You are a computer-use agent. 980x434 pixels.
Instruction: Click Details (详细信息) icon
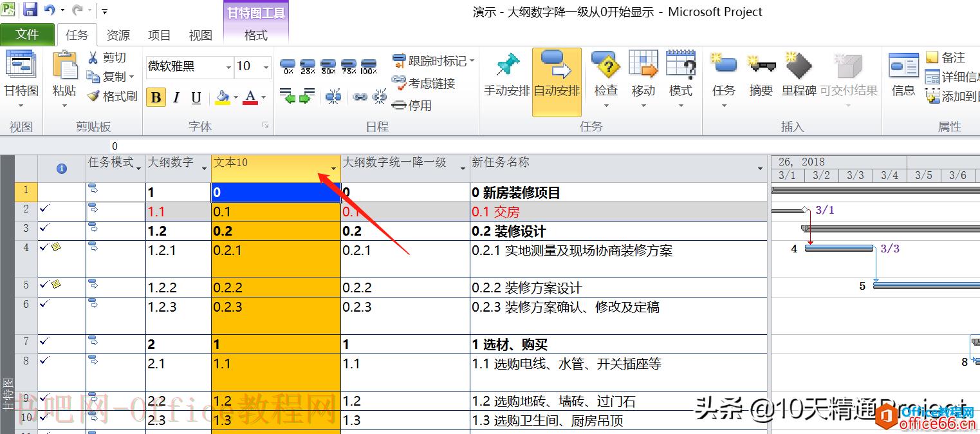pyautogui.click(x=932, y=77)
